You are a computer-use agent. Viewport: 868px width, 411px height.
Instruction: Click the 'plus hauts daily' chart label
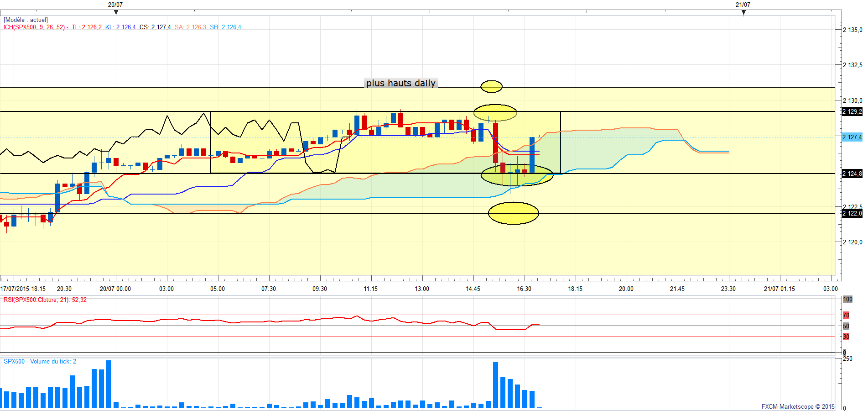click(x=401, y=83)
